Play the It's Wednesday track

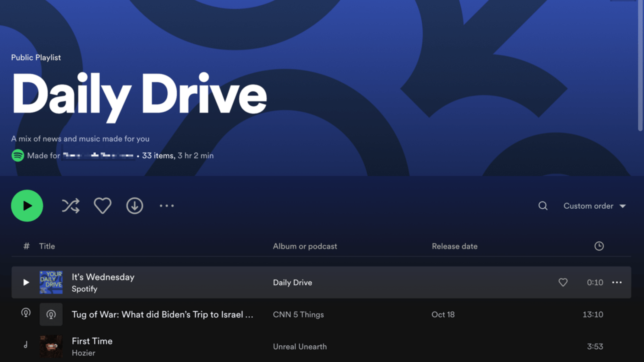tap(26, 282)
